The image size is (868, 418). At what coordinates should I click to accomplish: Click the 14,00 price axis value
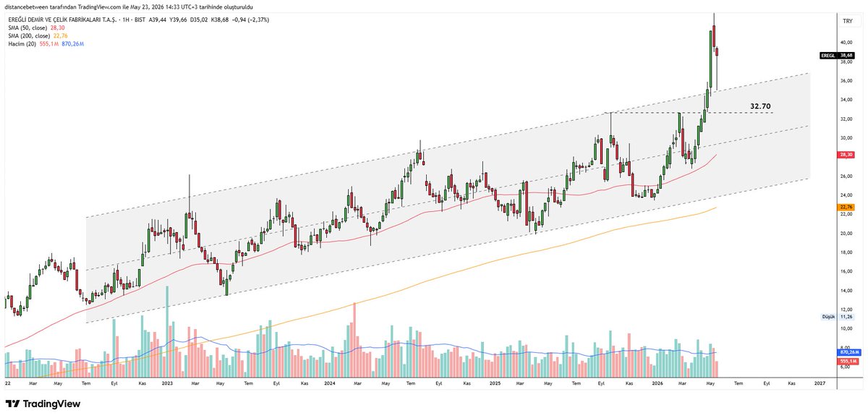[846, 290]
